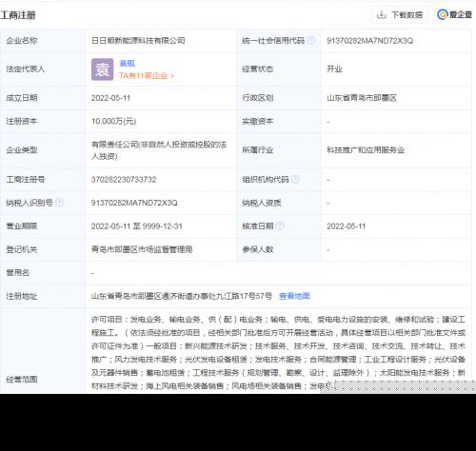This screenshot has width=476, height=451.
Task: Select registered address 山东省青岛市即墨区通济街道
Action: pos(182,296)
